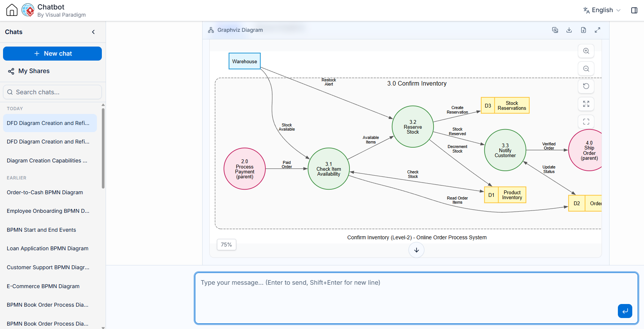Select the Warehouse entity node

pyautogui.click(x=245, y=61)
